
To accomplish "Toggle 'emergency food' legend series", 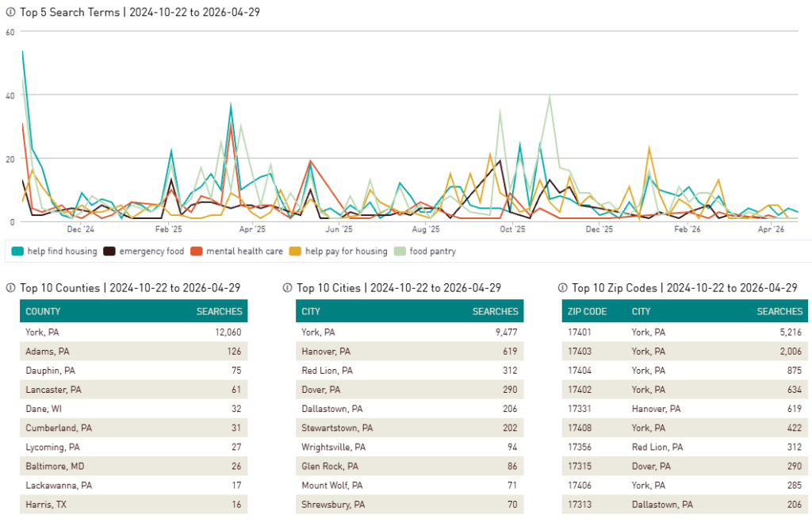I will (145, 252).
